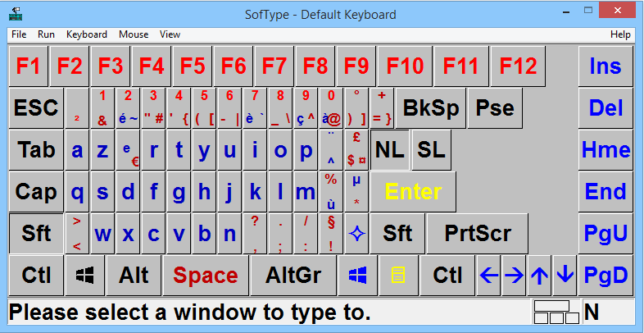Toggle the Cap lock key
The image size is (644, 333).
[x=36, y=192]
